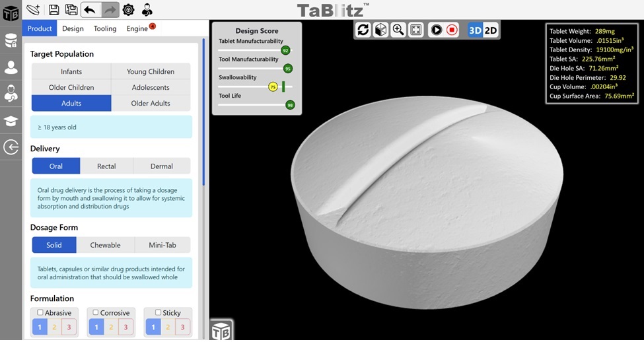The image size is (644, 342).
Task: Click the graduation cap icon in sidebar
Action: tap(11, 120)
